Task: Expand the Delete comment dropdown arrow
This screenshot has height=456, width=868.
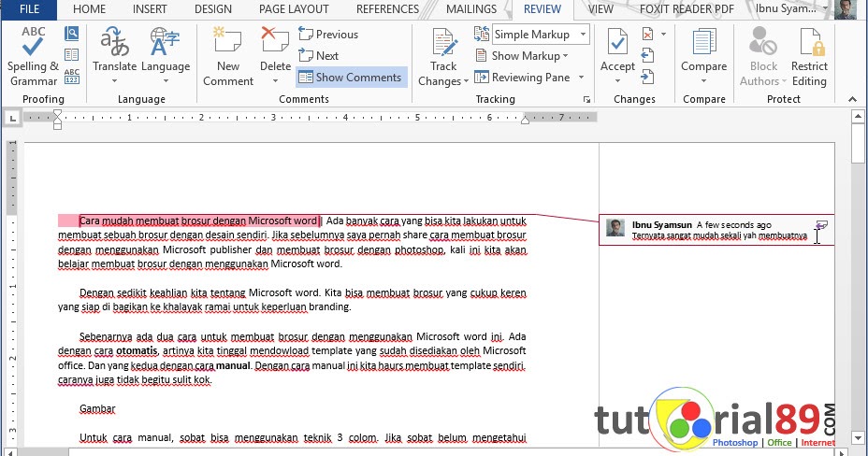Action: pos(275,81)
